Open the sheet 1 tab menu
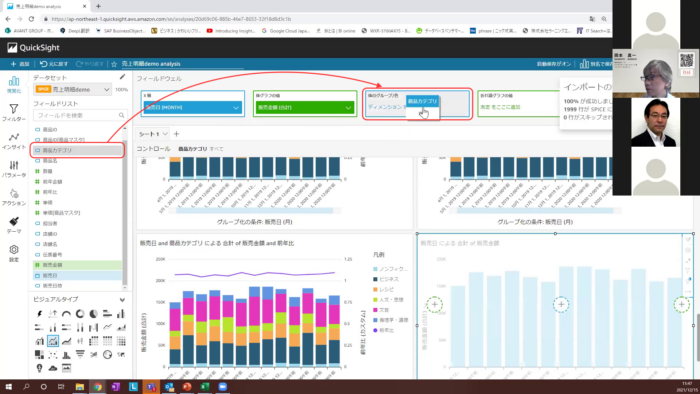The height and width of the screenshot is (394, 700). 165,134
